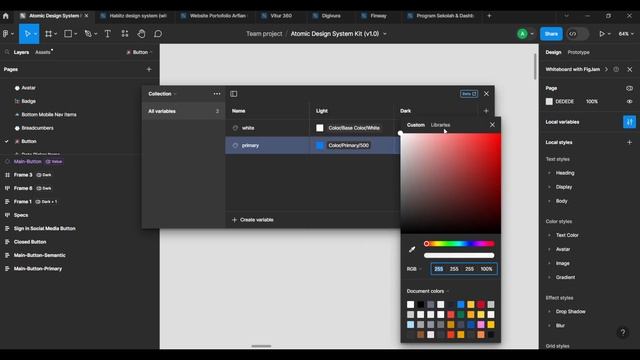The height and width of the screenshot is (360, 640).
Task: Close the color picker popup
Action: [492, 125]
